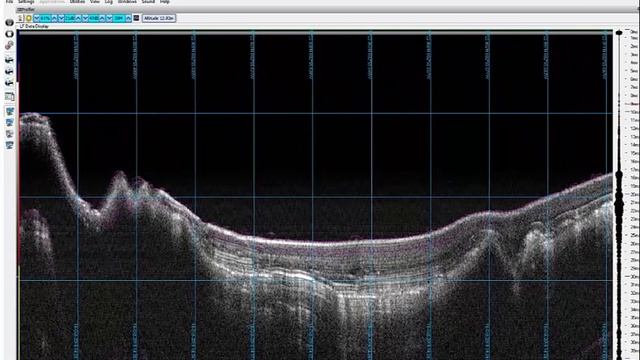Click the first cyan percentage value field

point(45,18)
